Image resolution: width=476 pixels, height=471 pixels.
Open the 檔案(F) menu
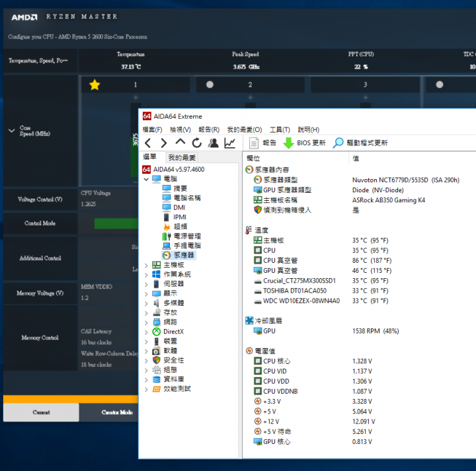[152, 129]
